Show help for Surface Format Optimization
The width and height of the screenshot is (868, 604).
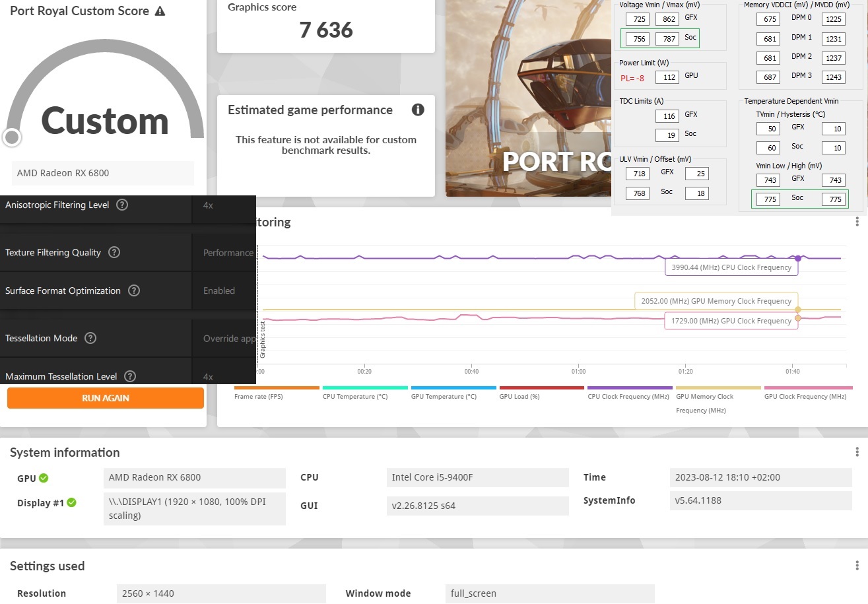(x=134, y=290)
